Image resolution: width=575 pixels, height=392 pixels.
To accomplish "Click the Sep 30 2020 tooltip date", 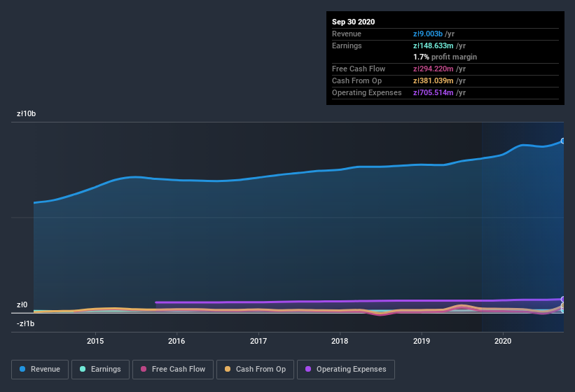I will [x=354, y=22].
